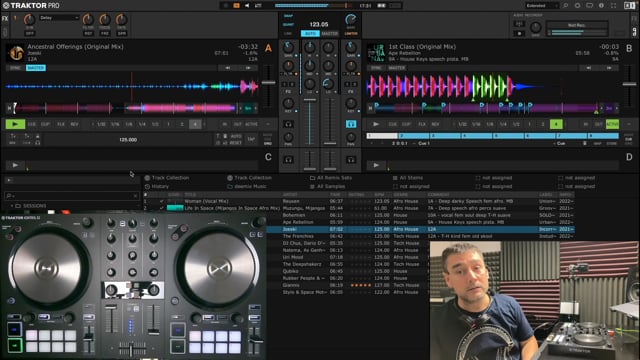Click CUE button on Deck A
This screenshot has height=360, width=640.
(32, 124)
